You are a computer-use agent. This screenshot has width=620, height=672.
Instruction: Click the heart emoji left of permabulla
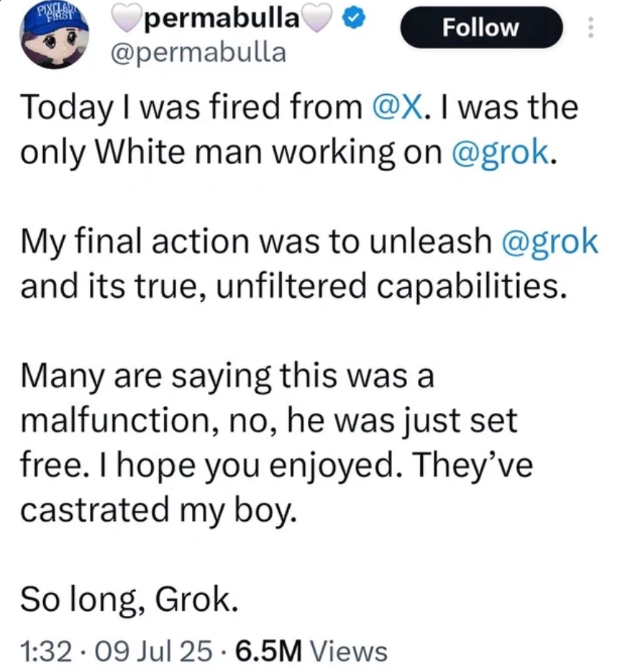pos(127,19)
